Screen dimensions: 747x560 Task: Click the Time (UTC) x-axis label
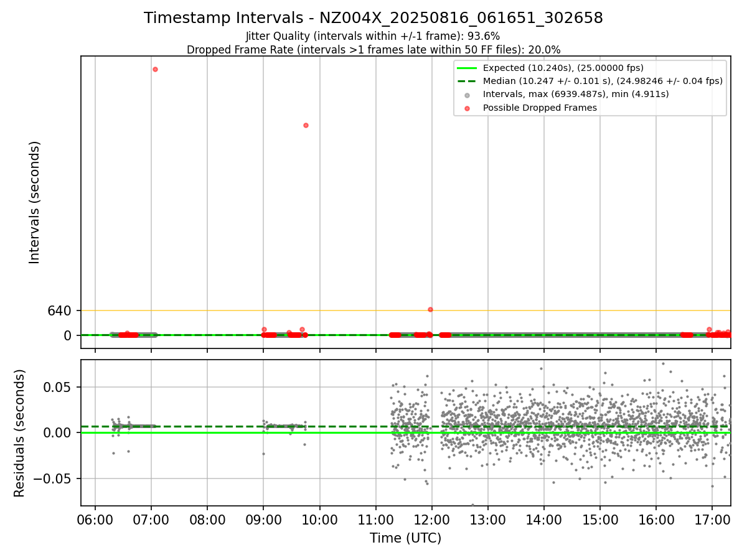[405, 538]
